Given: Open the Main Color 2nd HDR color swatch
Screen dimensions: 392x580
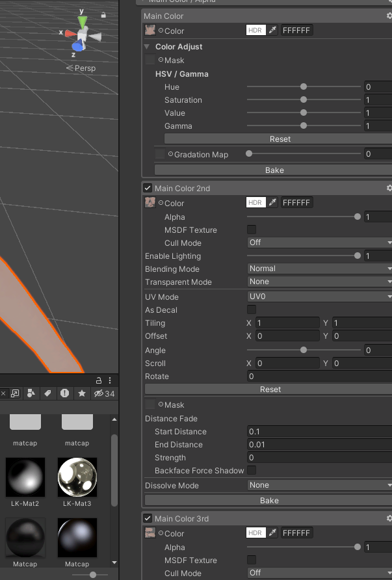Looking at the screenshot, I should click(256, 203).
